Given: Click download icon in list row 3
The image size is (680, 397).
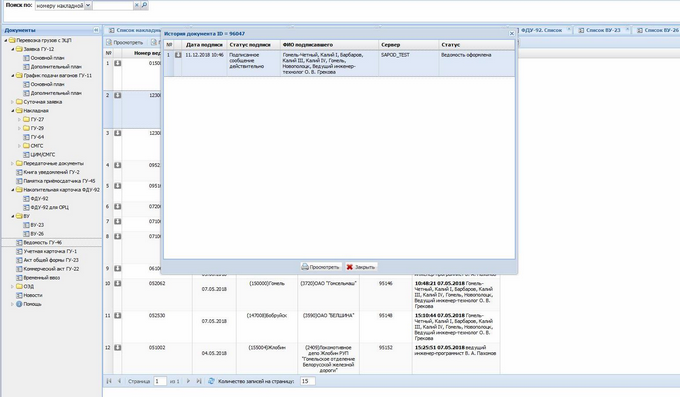Looking at the screenshot, I should click(118, 133).
